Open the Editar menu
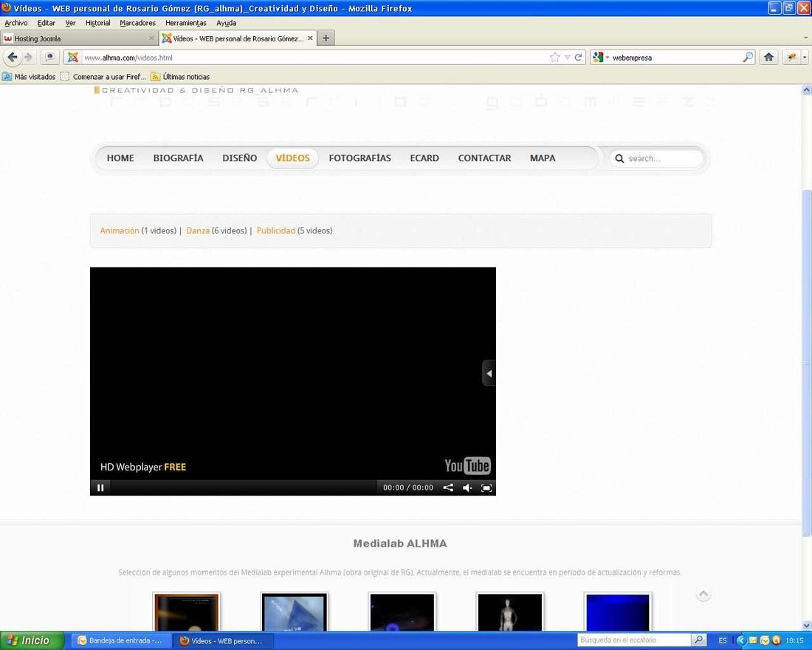The image size is (812, 650). coord(46,23)
